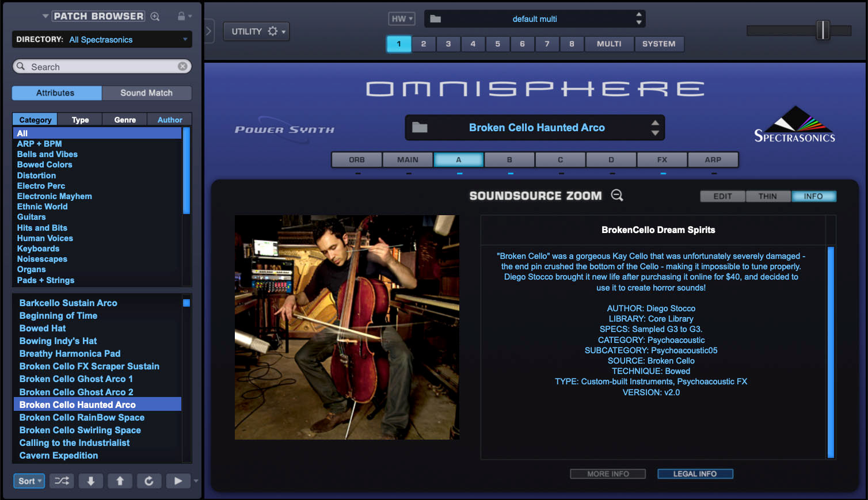Click the Patch Browser zoom magnifier icon

[155, 17]
